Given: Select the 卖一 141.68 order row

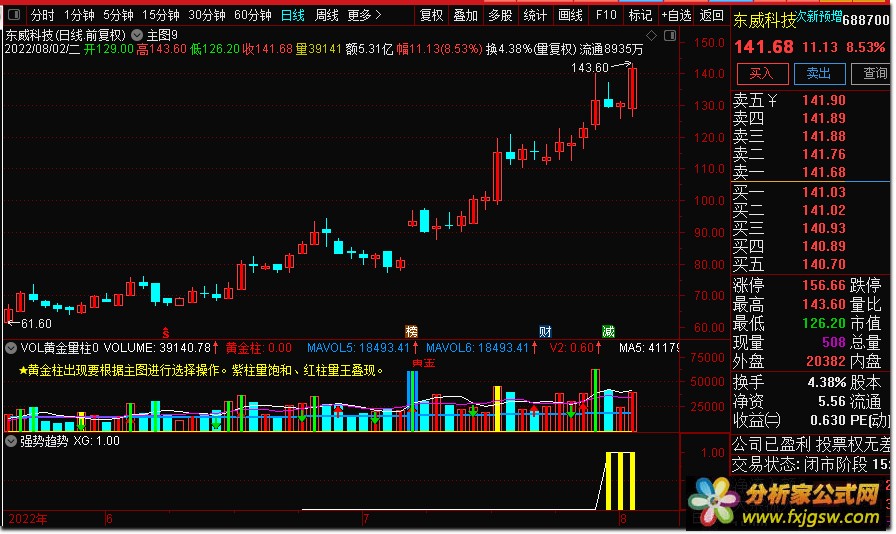Looking at the screenshot, I should click(810, 172).
